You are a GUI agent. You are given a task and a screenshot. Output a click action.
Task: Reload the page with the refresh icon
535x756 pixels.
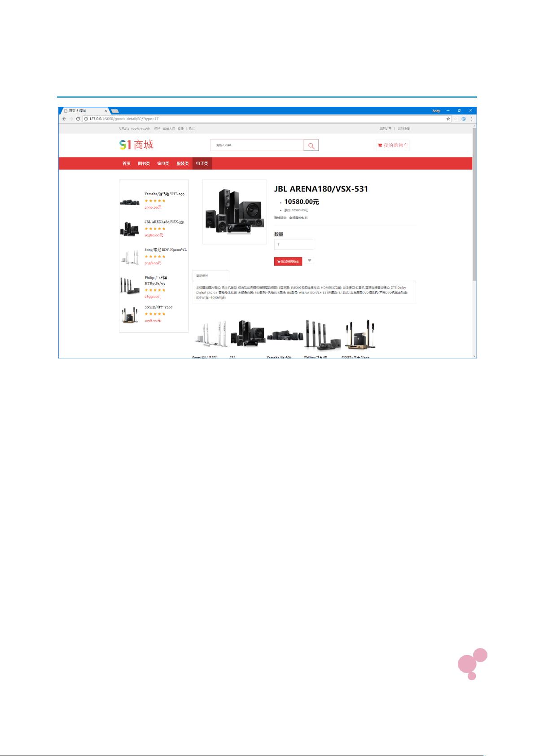pyautogui.click(x=78, y=119)
